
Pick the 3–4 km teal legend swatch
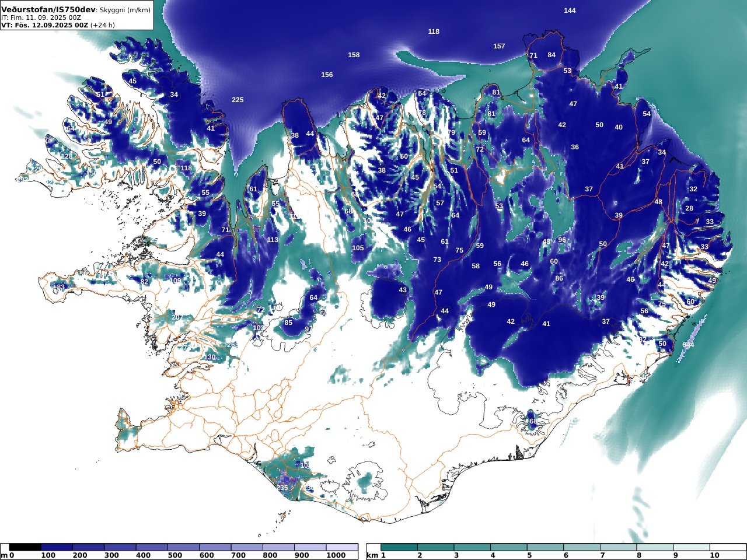point(473,547)
